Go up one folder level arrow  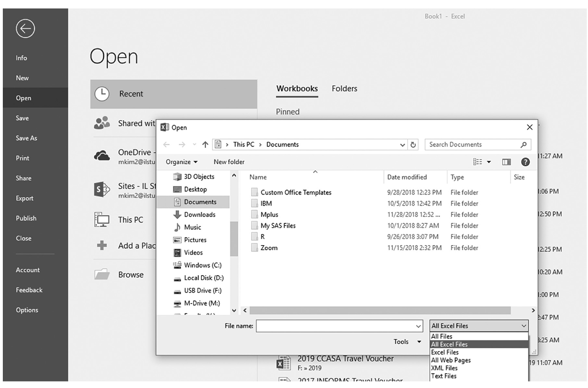(205, 144)
